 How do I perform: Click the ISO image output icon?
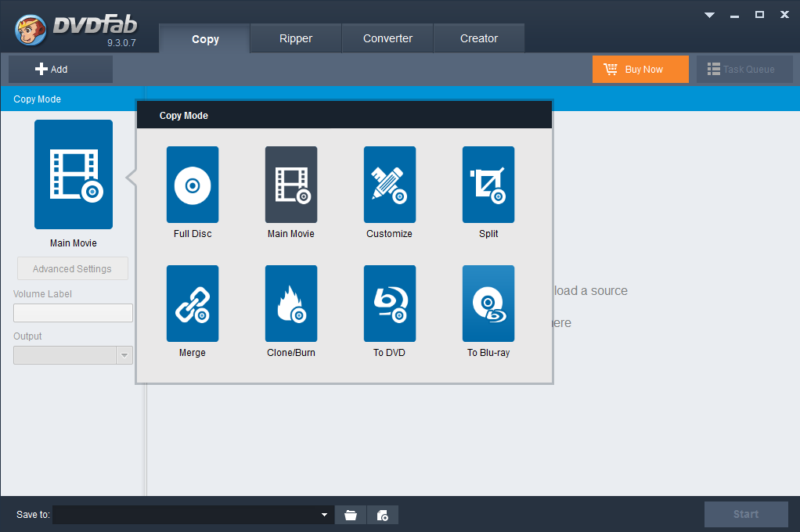coord(383,515)
